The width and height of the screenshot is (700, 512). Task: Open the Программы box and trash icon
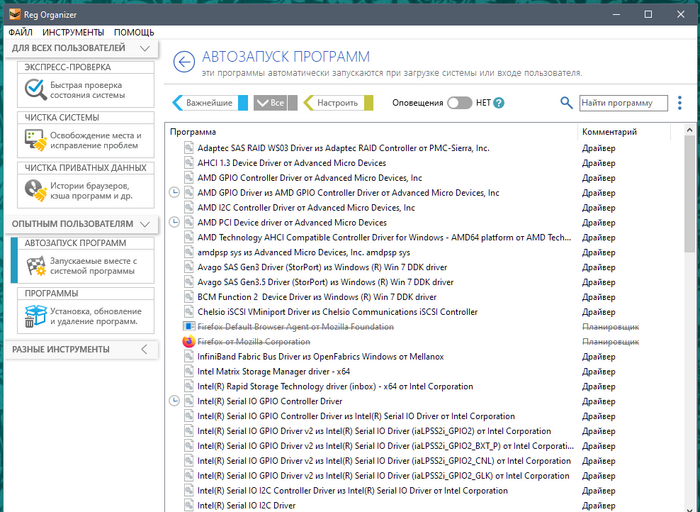click(x=35, y=316)
